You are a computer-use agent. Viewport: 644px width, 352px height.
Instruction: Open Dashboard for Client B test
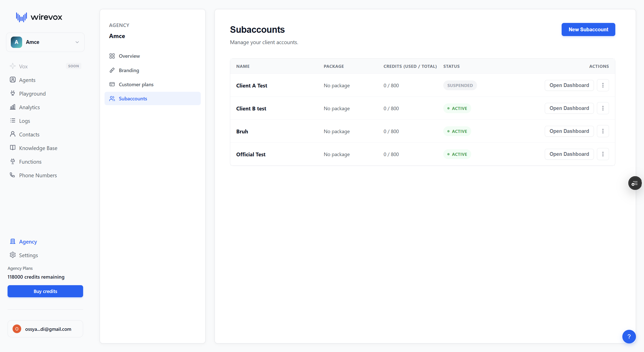(x=569, y=108)
